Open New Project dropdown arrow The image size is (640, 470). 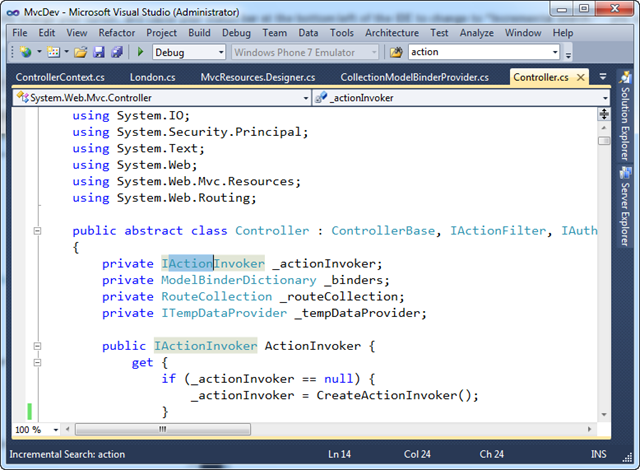pyautogui.click(x=39, y=52)
